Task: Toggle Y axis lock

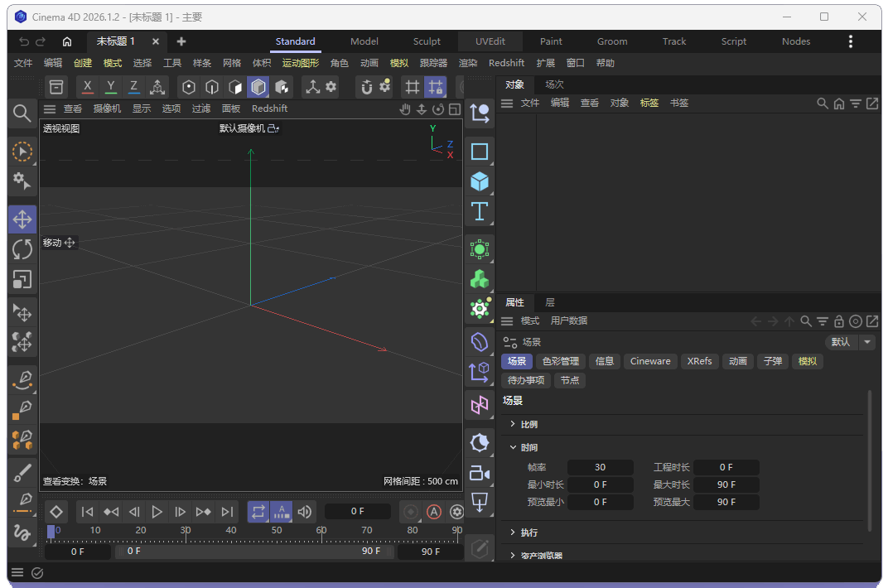Action: [x=111, y=87]
